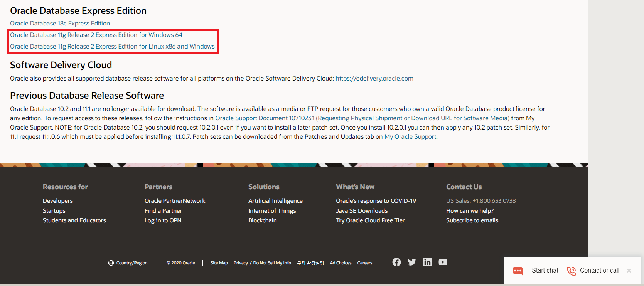Click the What's New footer heading
This screenshot has width=644, height=286.
click(x=355, y=187)
